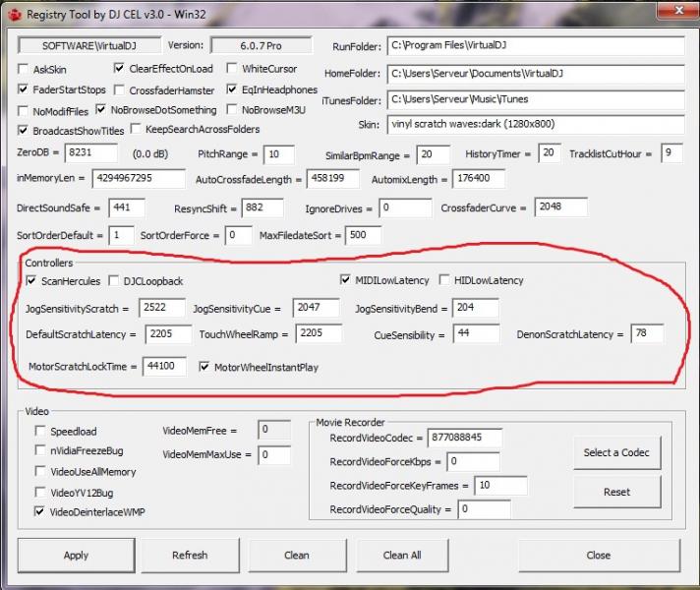Click the Refresh button

click(190, 556)
